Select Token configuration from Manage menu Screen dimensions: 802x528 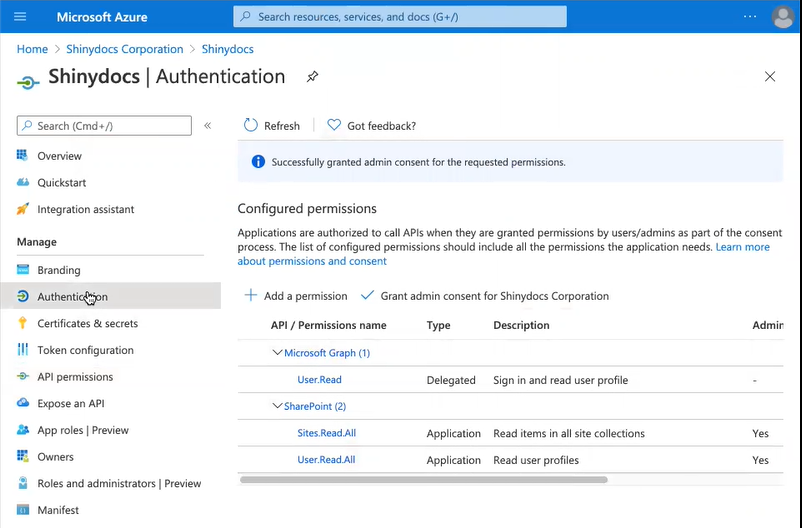pyautogui.click(x=85, y=350)
